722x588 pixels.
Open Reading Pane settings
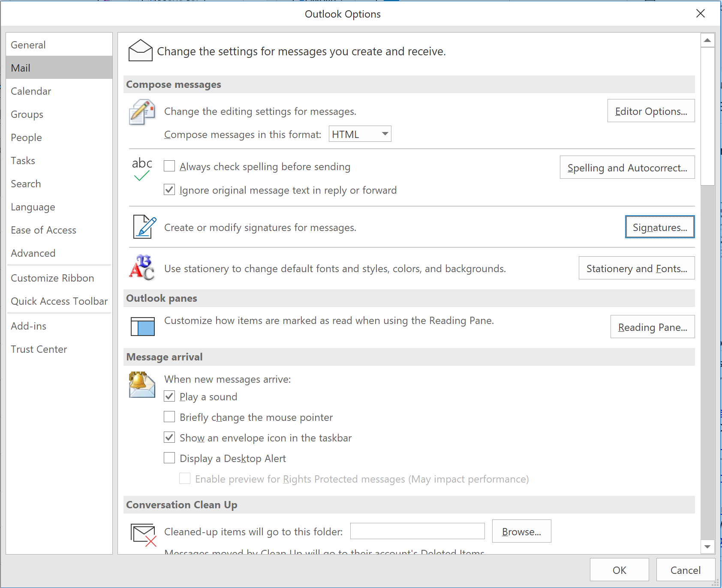click(x=653, y=327)
